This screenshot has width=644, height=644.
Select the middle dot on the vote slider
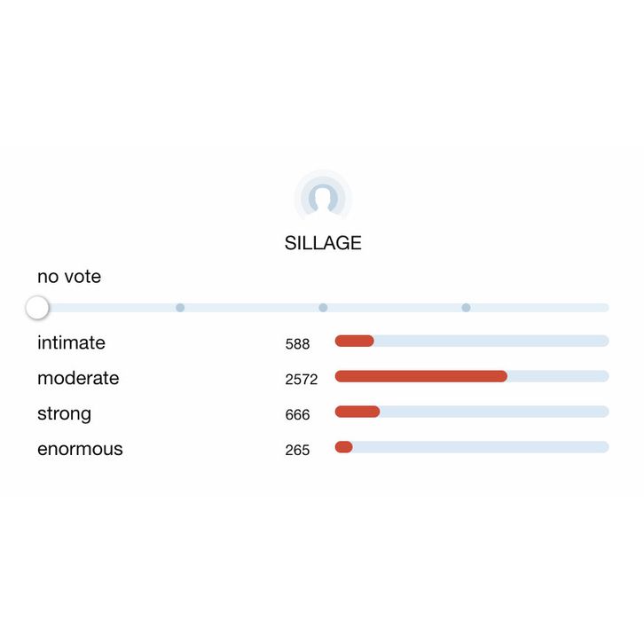click(x=323, y=308)
